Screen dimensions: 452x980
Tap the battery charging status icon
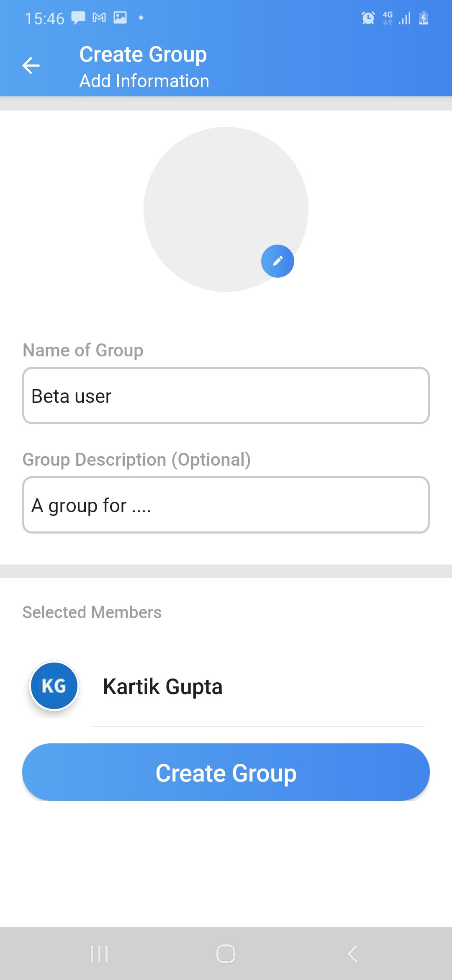[424, 18]
